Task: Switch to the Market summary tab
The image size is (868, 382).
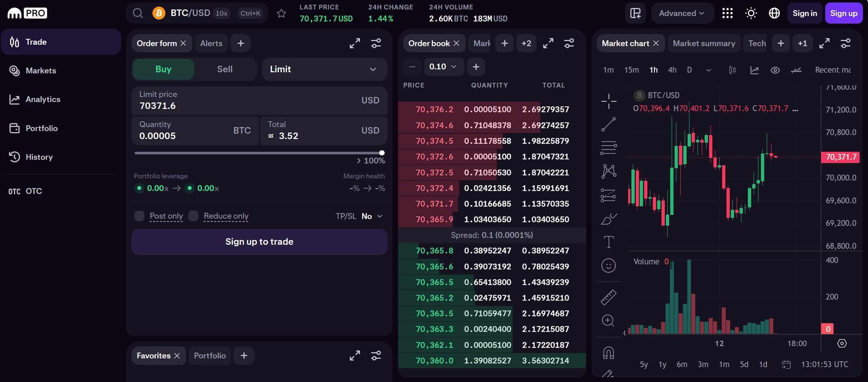Action: point(704,43)
